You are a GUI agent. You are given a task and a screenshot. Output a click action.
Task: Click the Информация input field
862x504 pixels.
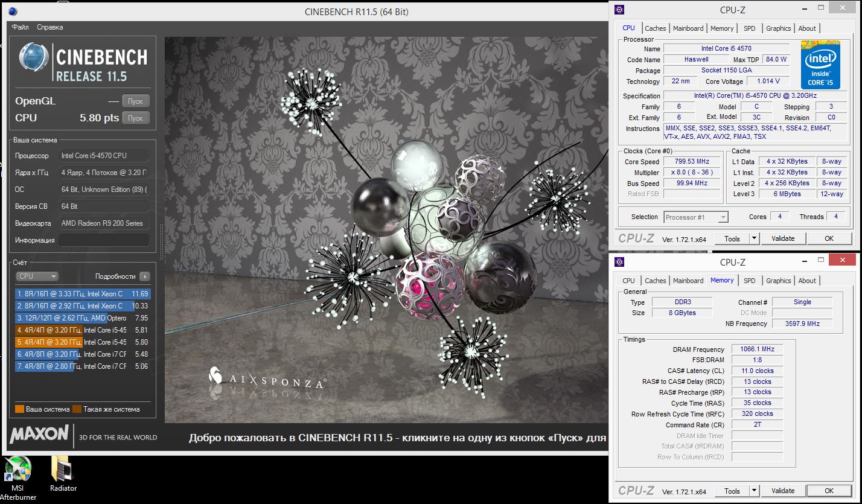click(x=104, y=240)
